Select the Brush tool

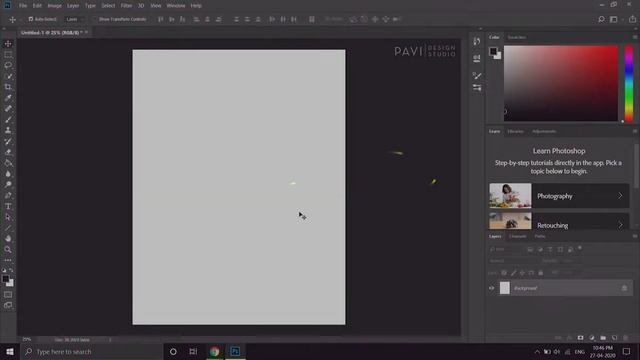[x=8, y=120]
